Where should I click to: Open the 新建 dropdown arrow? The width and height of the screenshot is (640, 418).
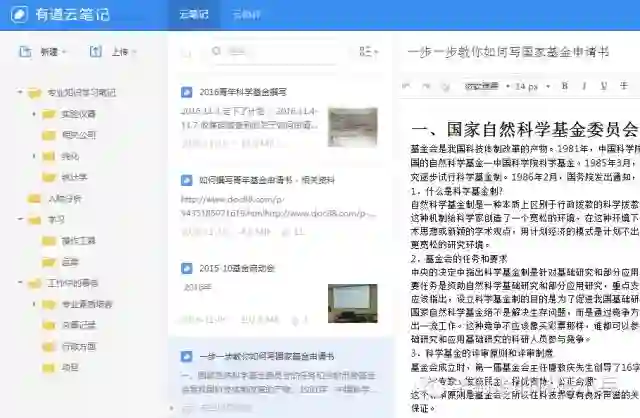(x=64, y=52)
